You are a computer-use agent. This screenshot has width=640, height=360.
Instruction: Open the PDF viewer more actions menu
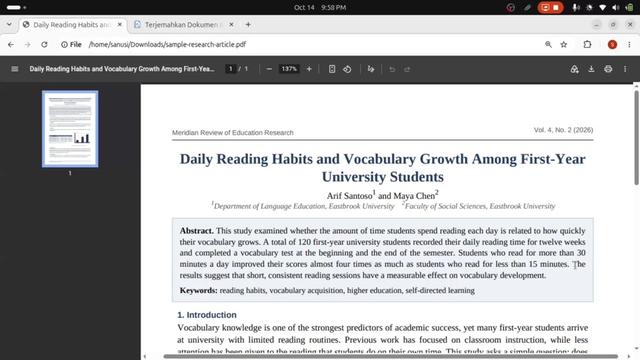pos(625,69)
